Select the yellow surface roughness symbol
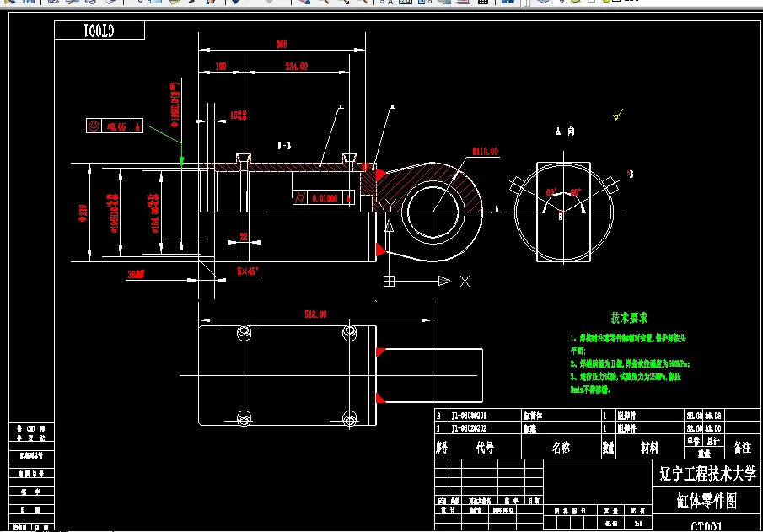Viewport: 763px width, 532px height. (x=618, y=115)
